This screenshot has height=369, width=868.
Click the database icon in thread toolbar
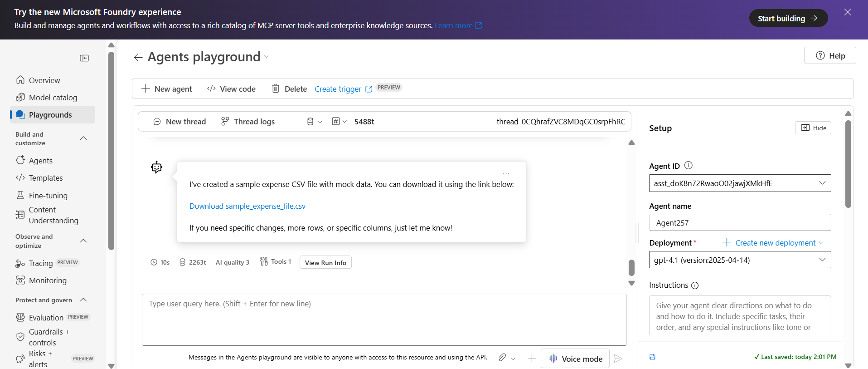coord(310,122)
